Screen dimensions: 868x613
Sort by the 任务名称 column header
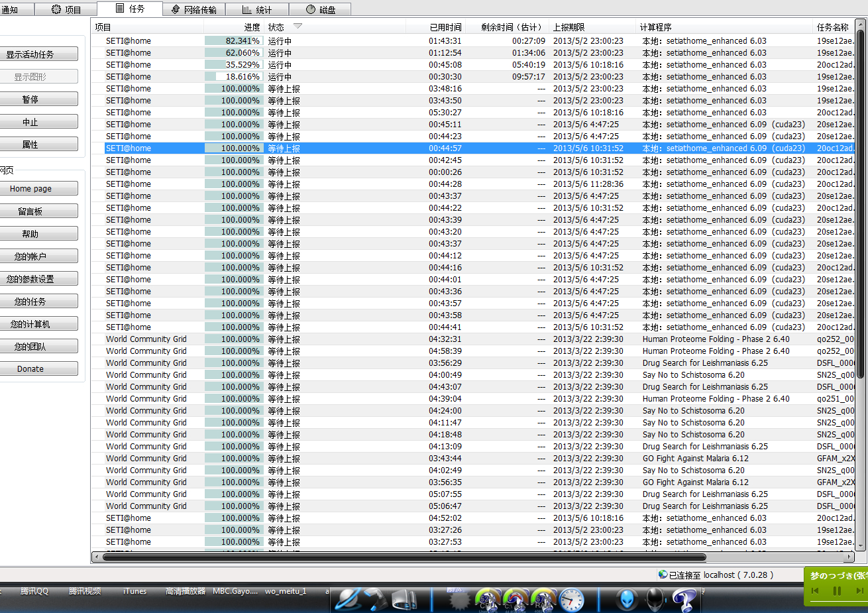point(833,27)
